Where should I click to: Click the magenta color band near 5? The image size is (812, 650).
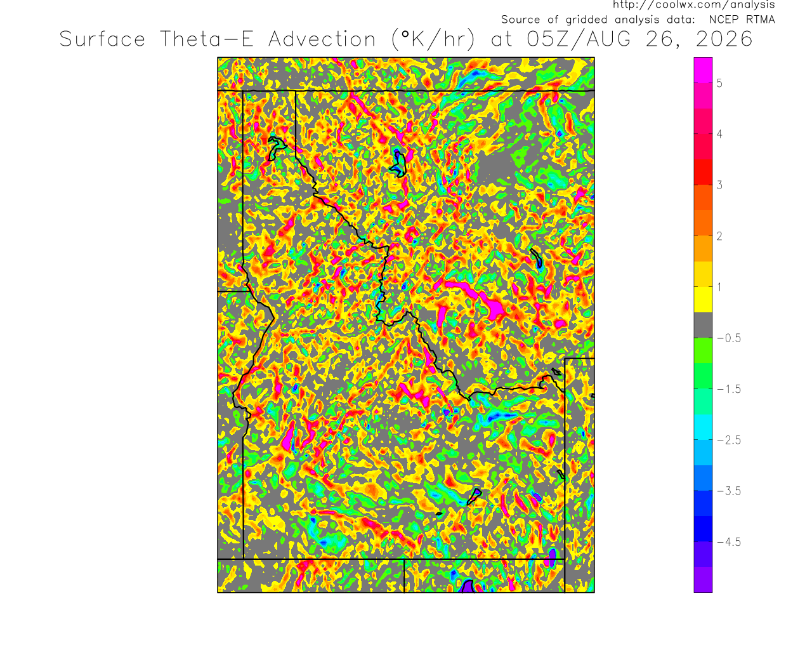[x=703, y=70]
